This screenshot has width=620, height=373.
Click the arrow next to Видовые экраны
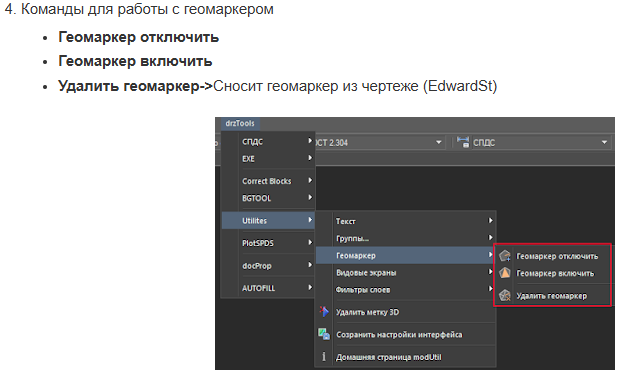coord(490,272)
